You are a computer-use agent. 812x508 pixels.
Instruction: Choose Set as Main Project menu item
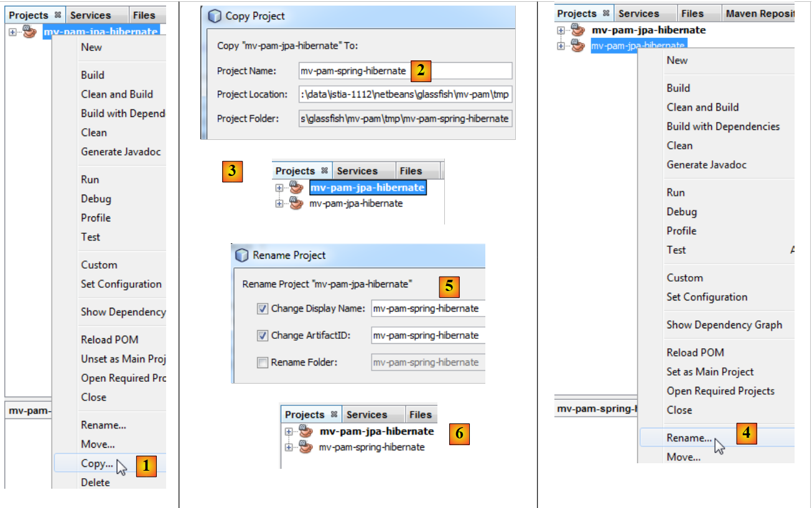tap(710, 372)
